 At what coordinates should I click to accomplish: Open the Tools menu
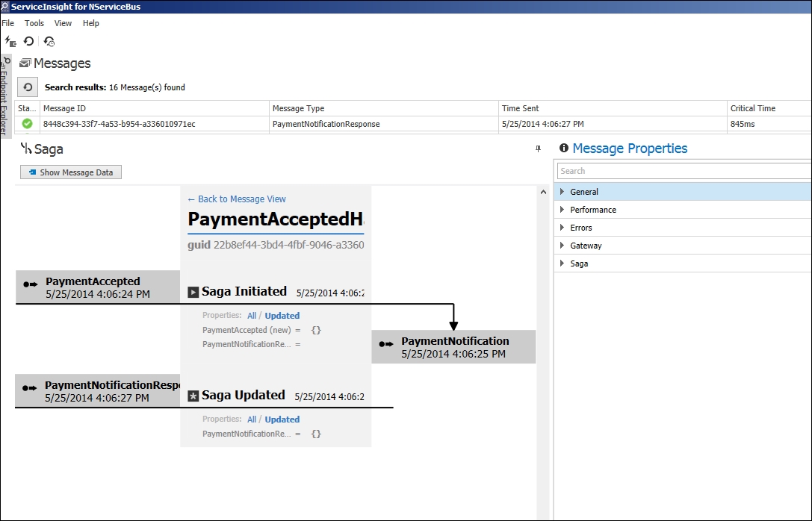point(34,23)
